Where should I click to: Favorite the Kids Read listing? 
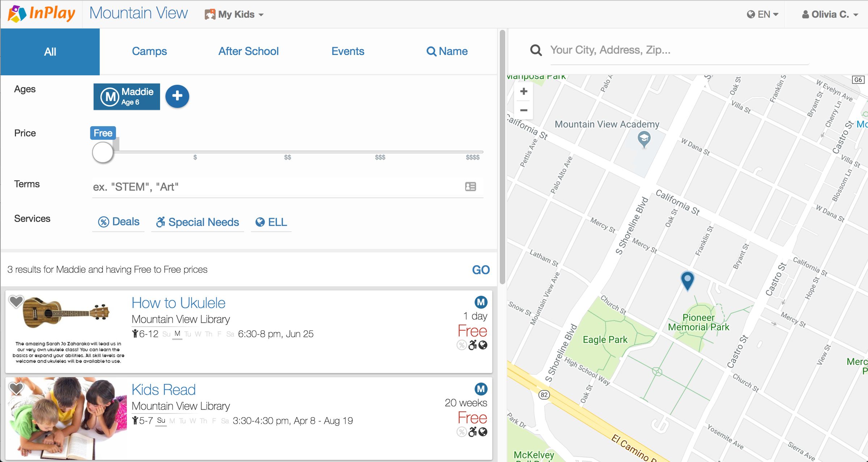click(x=16, y=389)
